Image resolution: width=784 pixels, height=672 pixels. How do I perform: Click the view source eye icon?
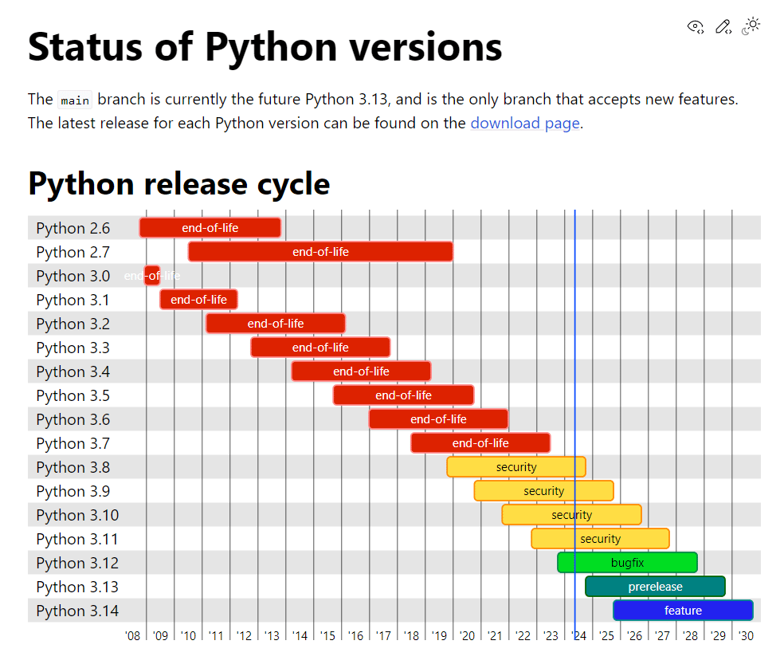coord(696,26)
